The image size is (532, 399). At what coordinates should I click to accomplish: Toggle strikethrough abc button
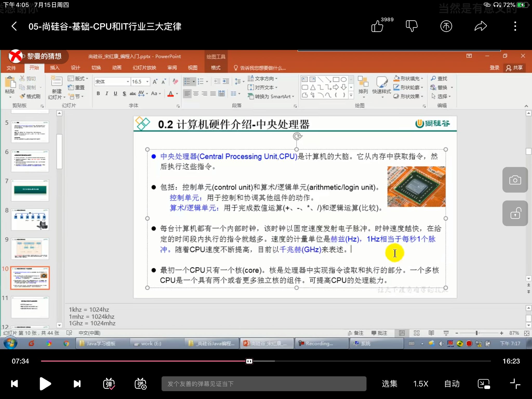coord(133,94)
